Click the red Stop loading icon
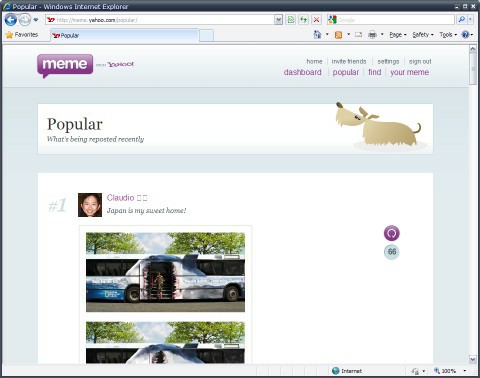This screenshot has width=480, height=378. pos(316,20)
